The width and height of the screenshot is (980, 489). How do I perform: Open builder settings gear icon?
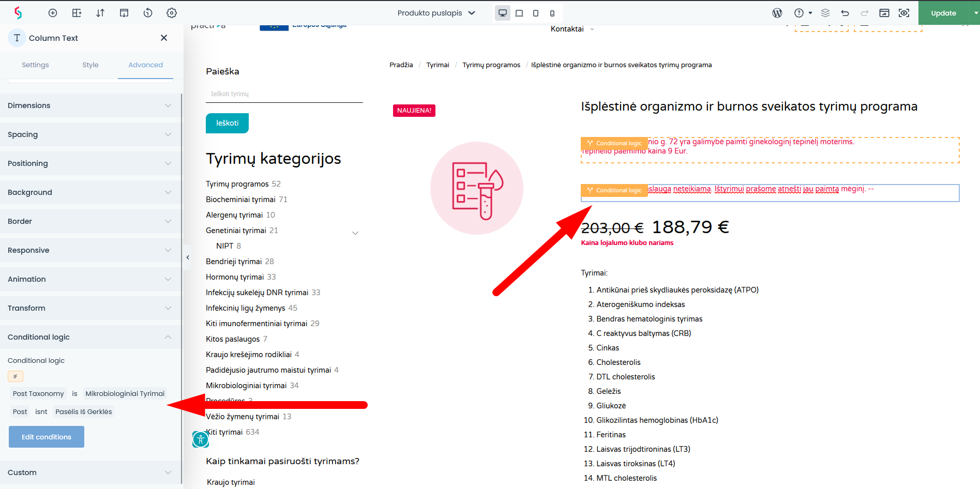tap(172, 13)
